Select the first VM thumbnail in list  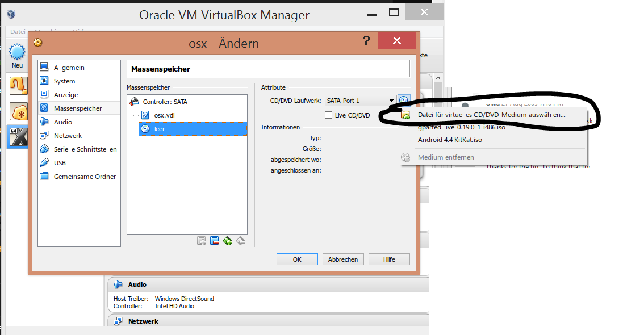pos(19,86)
